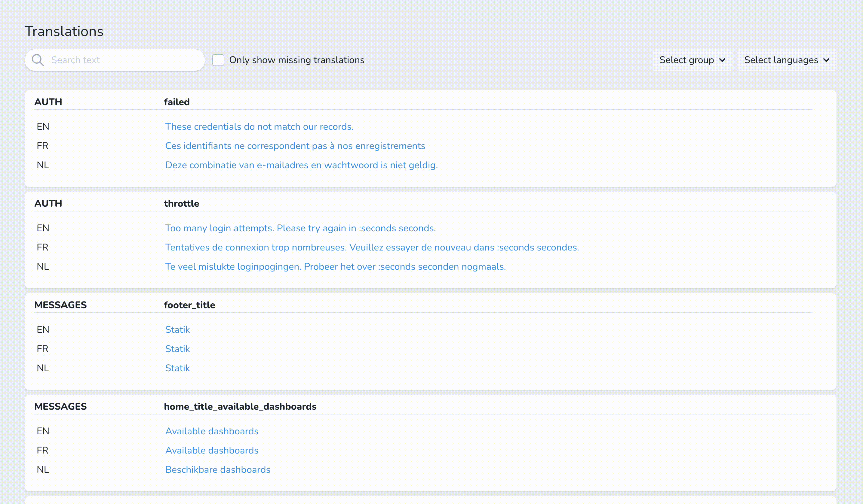Click MESSAGES home_title_available_dashboards EN link
The image size is (863, 504).
(x=212, y=431)
